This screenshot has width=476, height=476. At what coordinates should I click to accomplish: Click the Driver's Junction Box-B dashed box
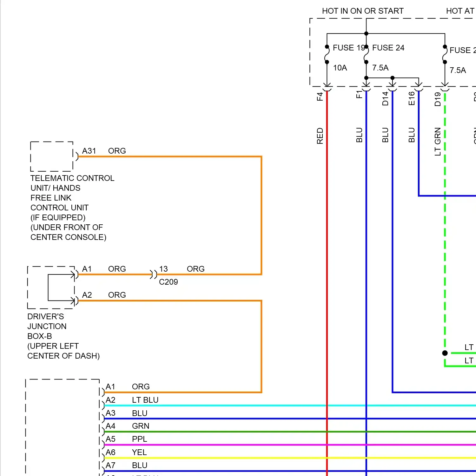pyautogui.click(x=51, y=288)
